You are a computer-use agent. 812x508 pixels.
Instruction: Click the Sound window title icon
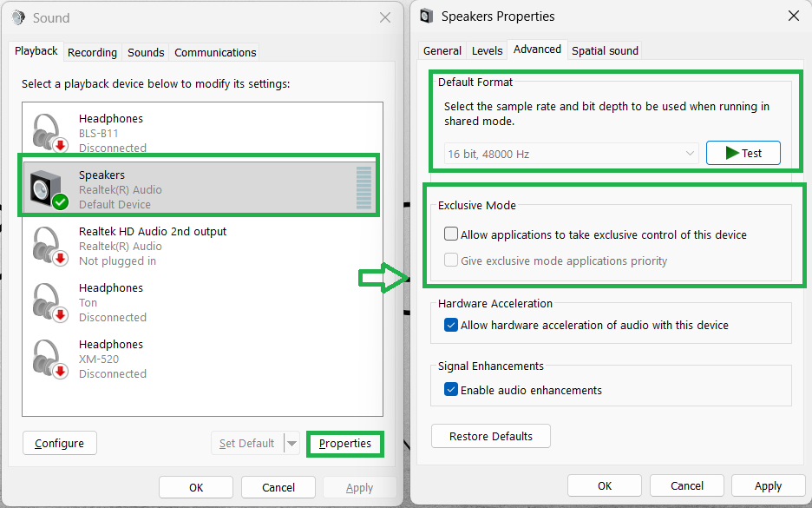pos(18,17)
